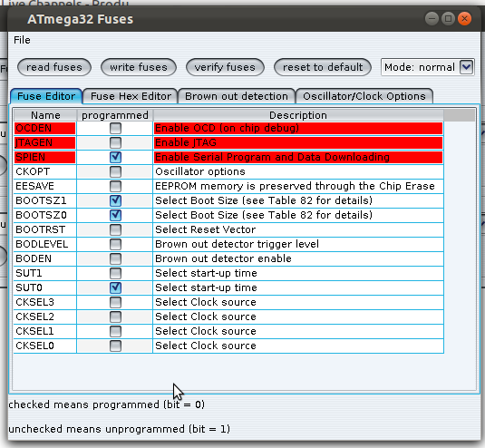Uncheck the SPIEN programmed checkbox
Image resolution: width=485 pixels, height=448 pixels.
point(115,157)
